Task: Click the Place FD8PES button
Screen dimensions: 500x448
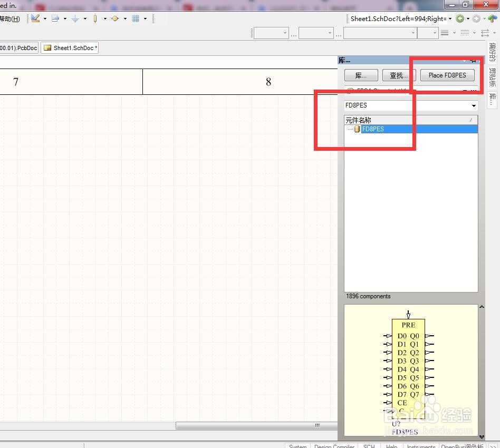Action: click(x=447, y=75)
